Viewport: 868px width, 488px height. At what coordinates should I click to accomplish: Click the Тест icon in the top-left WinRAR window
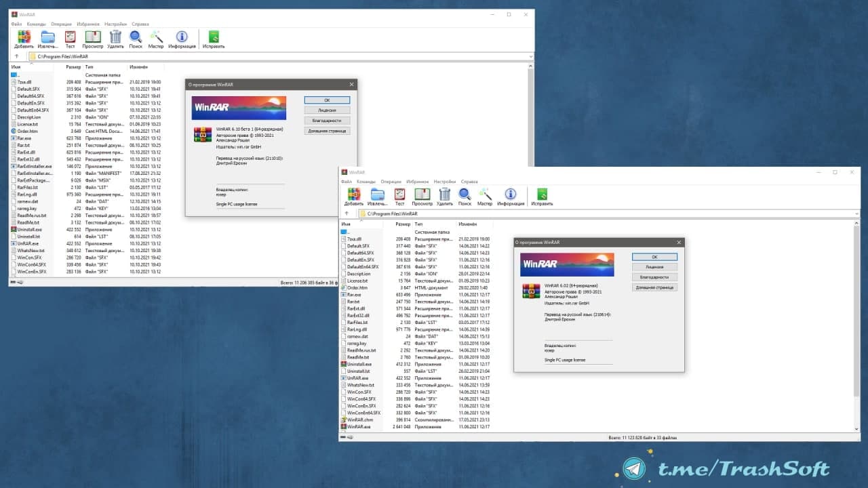pos(70,37)
